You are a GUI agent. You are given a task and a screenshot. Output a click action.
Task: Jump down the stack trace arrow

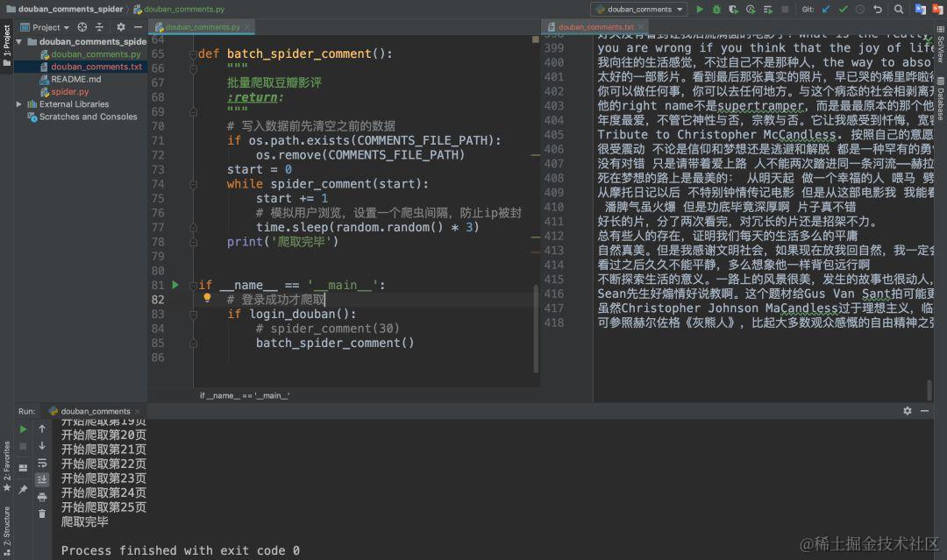tap(42, 445)
